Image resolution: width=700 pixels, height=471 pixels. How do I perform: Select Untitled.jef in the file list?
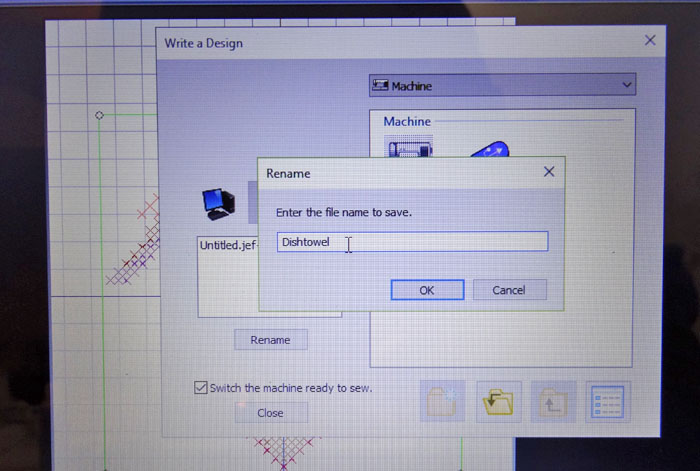[x=228, y=245]
